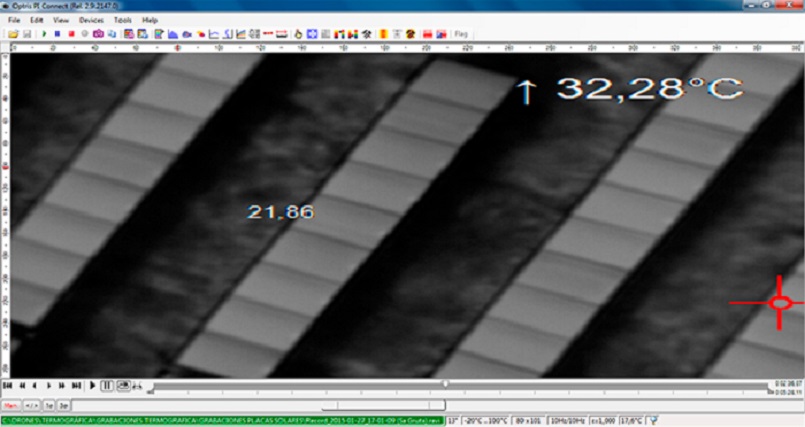Click the green play toolbar icon
The image size is (805, 427).
click(x=44, y=34)
